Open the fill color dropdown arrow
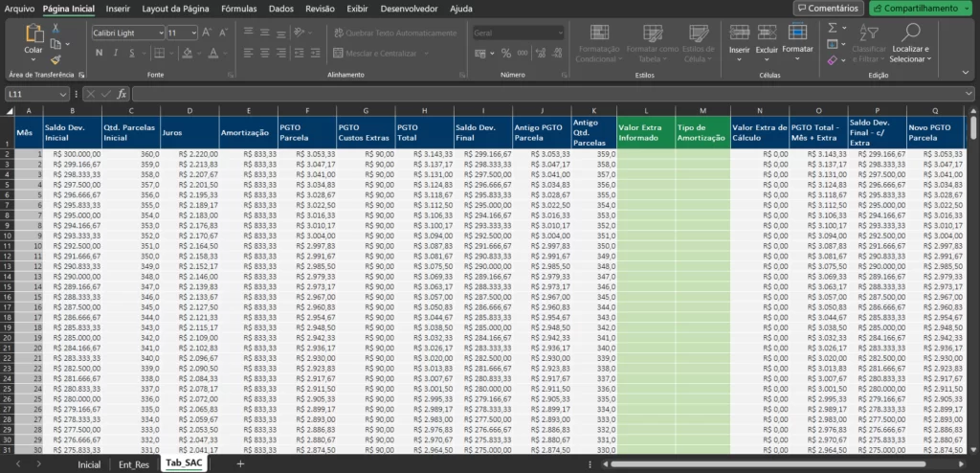Viewport: 980px width, 473px height. tap(197, 54)
